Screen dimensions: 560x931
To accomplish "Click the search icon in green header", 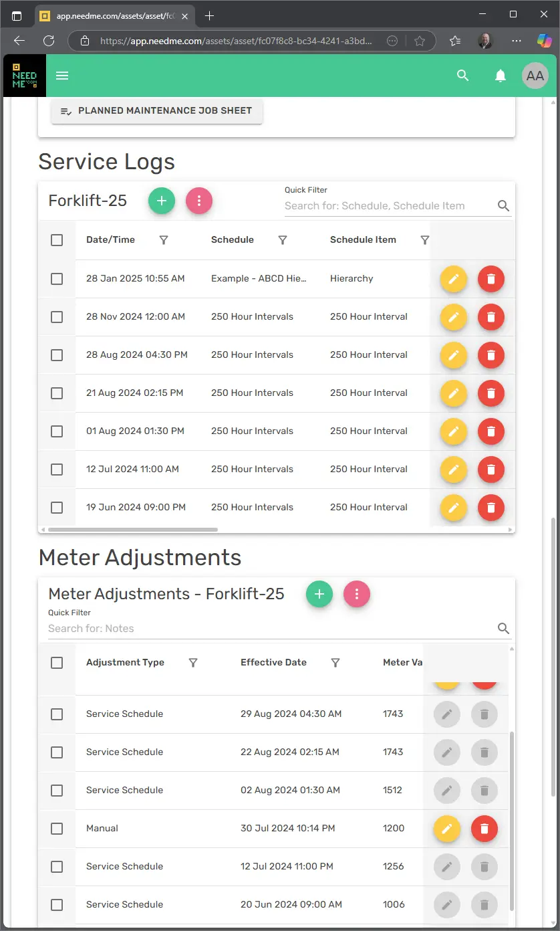I will pyautogui.click(x=462, y=76).
